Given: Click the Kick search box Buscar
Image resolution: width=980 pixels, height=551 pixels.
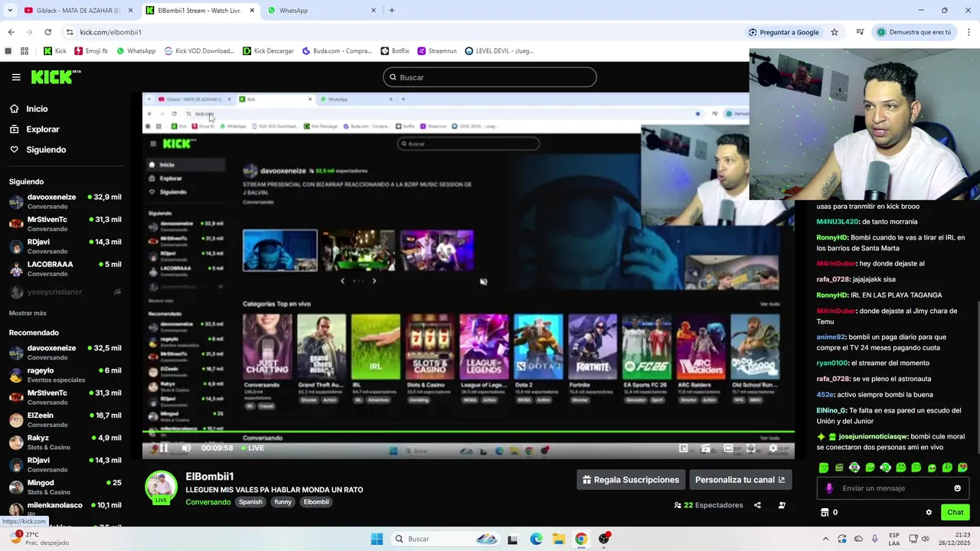Looking at the screenshot, I should point(490,77).
